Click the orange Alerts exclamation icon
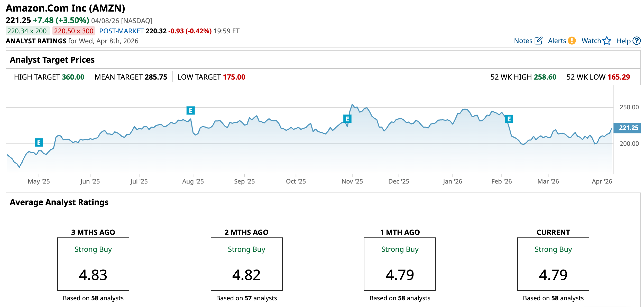 pos(572,41)
